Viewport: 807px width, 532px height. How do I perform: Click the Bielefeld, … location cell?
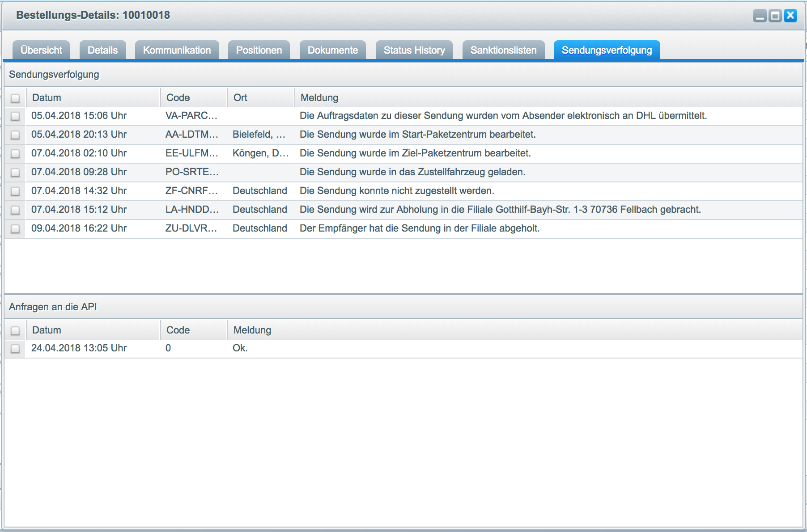click(259, 135)
